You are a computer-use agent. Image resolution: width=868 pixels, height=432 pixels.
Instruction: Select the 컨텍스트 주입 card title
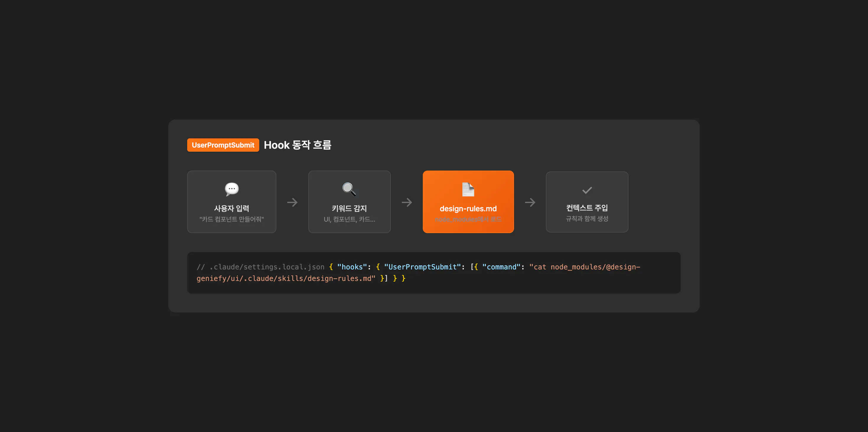[x=587, y=208]
